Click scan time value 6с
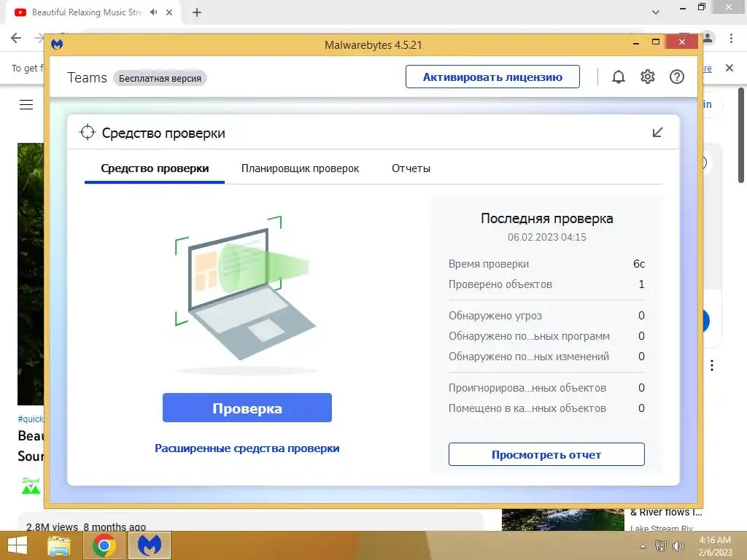 (639, 264)
